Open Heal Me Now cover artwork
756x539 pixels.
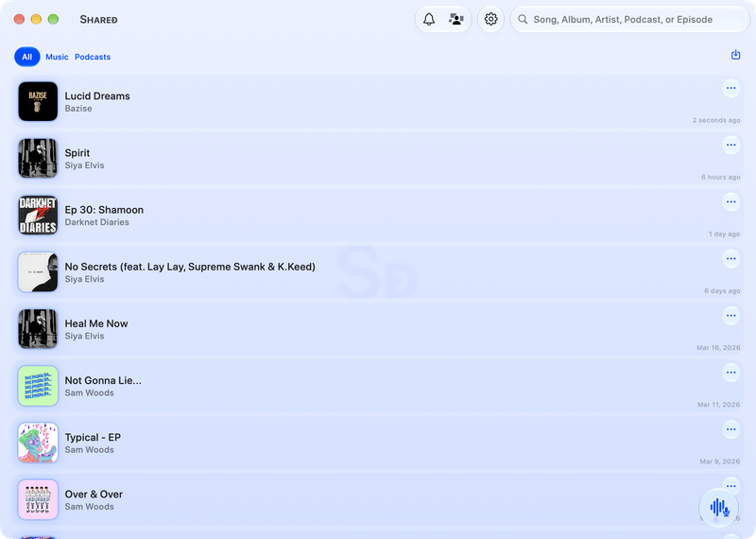pos(38,329)
